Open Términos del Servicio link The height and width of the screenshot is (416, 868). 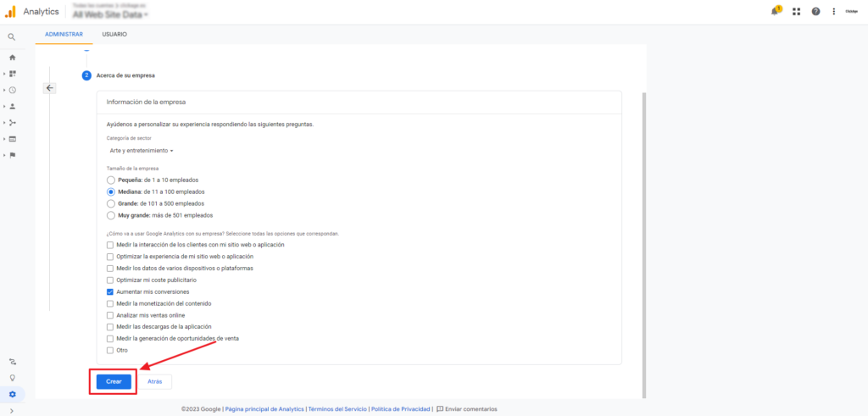coord(337,409)
